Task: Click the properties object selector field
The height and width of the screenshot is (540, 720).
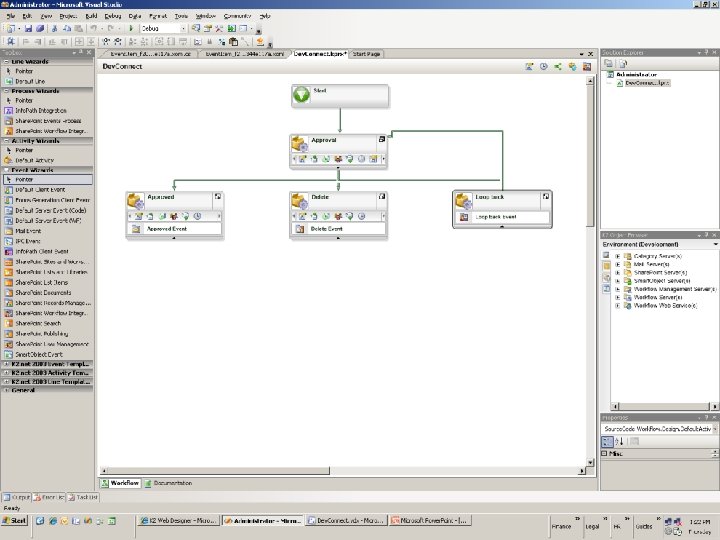Action: tap(659, 428)
